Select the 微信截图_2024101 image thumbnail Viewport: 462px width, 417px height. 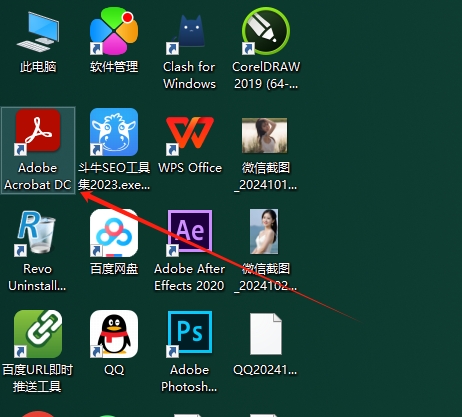264,135
